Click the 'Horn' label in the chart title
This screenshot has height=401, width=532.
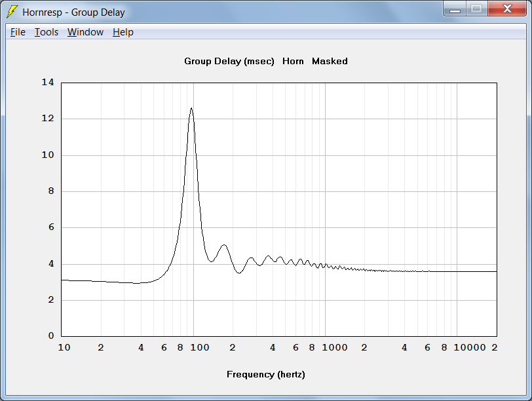click(293, 62)
